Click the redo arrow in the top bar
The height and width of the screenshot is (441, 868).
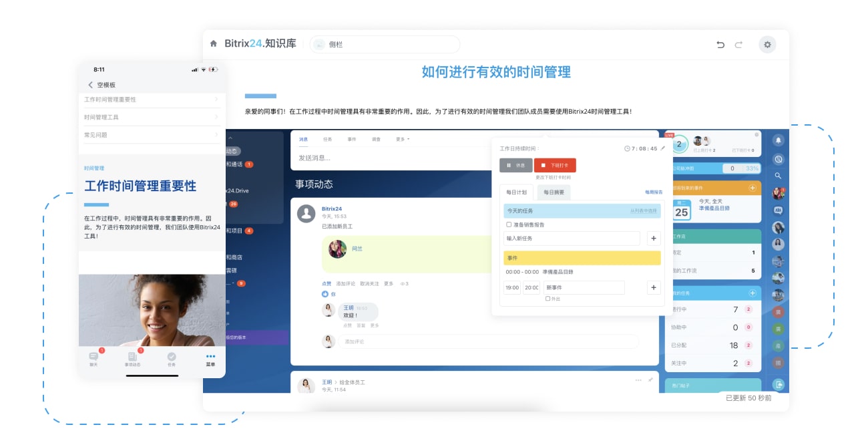pos(738,45)
